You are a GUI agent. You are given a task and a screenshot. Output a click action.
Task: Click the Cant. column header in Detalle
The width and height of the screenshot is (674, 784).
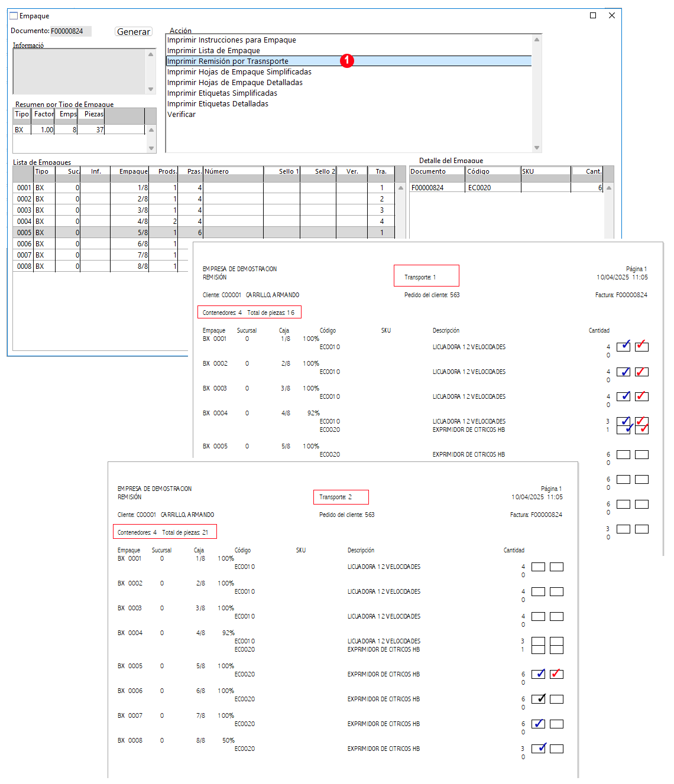[587, 171]
